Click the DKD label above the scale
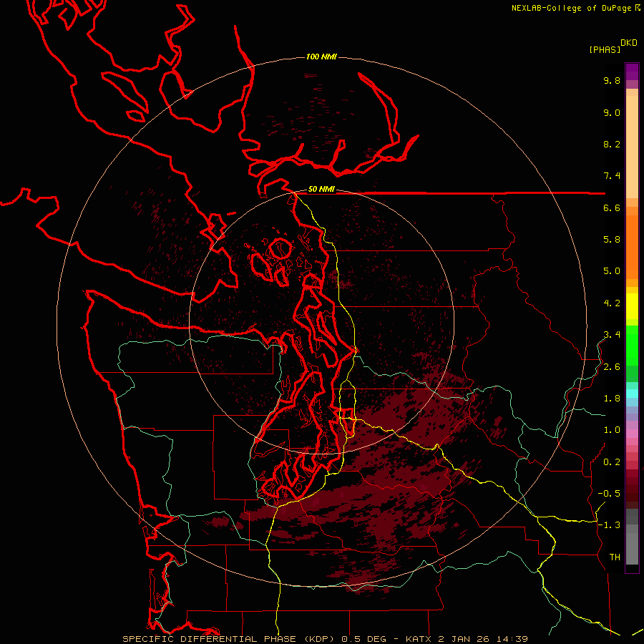This screenshot has width=644, height=644. [629, 43]
